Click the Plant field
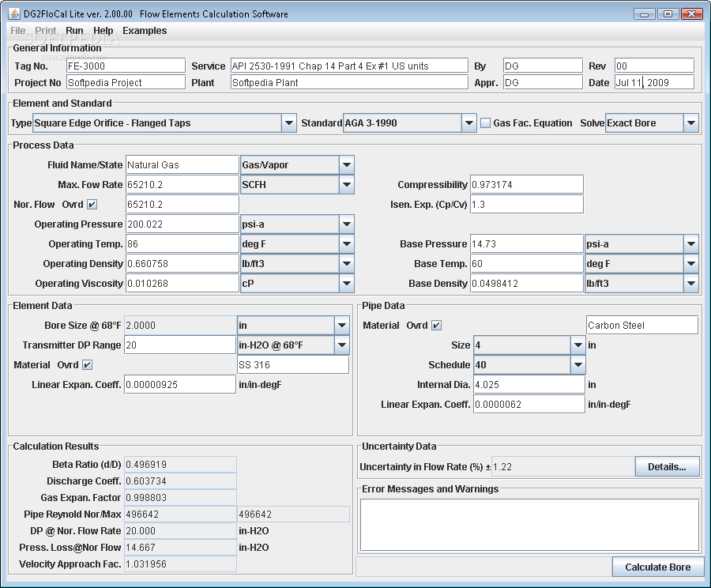This screenshot has height=588, width=711. [349, 82]
